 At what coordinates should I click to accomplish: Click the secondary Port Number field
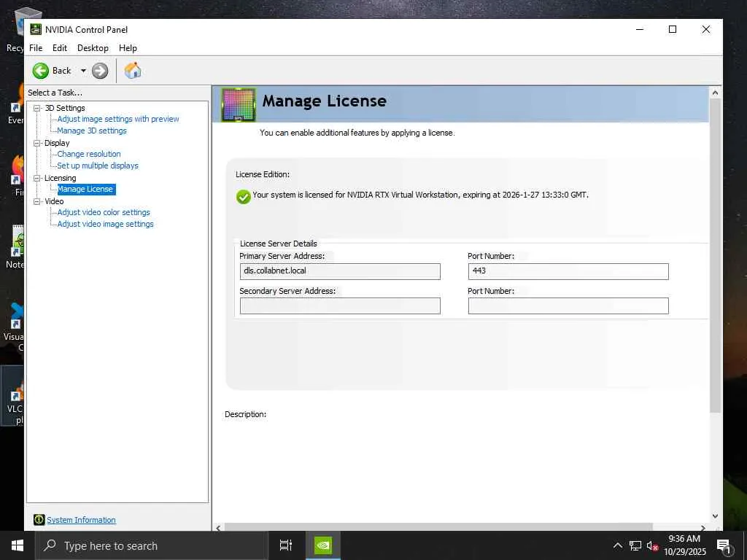pyautogui.click(x=568, y=306)
